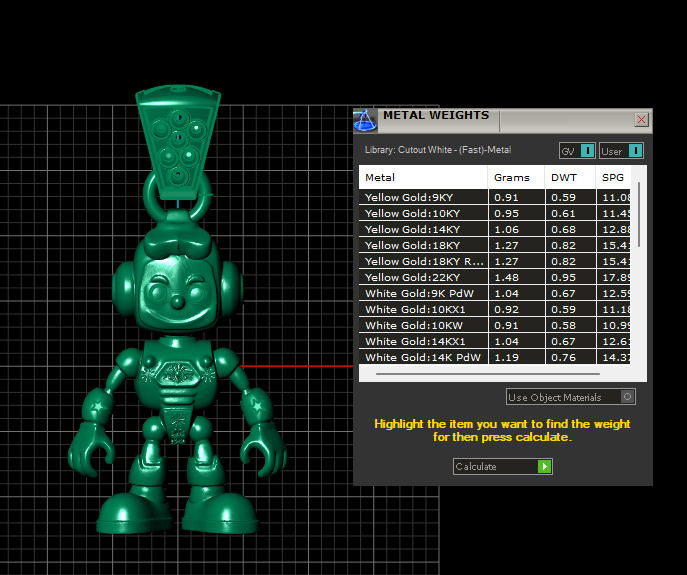Click the Metal Weights cone icon
687x575 pixels.
click(365, 120)
